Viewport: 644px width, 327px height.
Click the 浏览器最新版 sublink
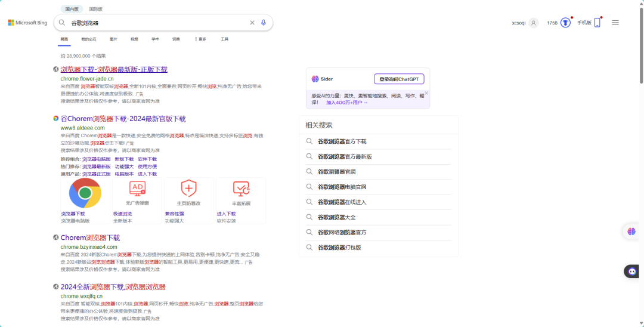(97, 166)
